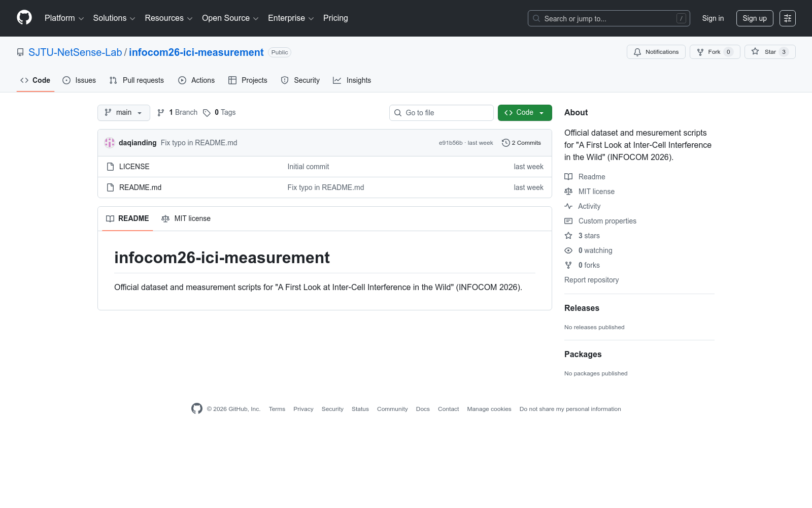Open the footer Privacy link
This screenshot has height=508, width=812.
point(303,409)
